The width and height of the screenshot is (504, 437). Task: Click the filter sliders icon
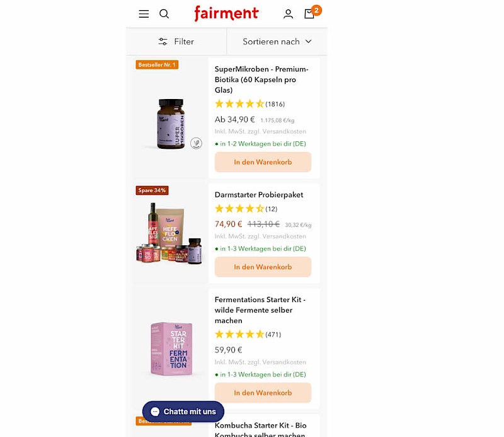click(163, 42)
